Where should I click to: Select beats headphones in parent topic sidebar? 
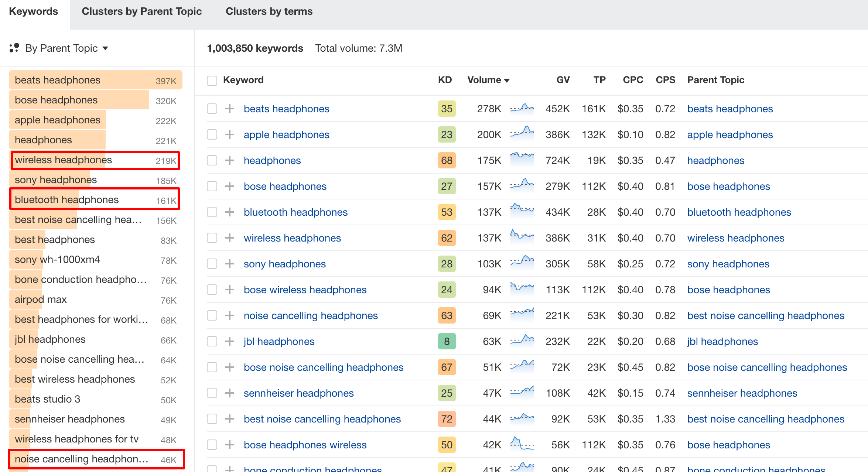pos(96,80)
